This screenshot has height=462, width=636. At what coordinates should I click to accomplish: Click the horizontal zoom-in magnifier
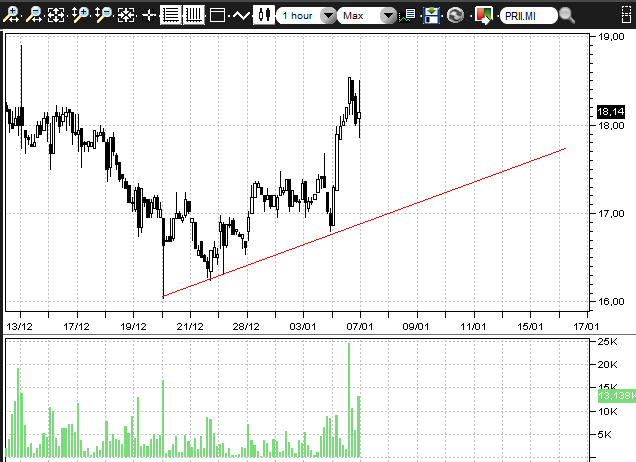[11, 15]
